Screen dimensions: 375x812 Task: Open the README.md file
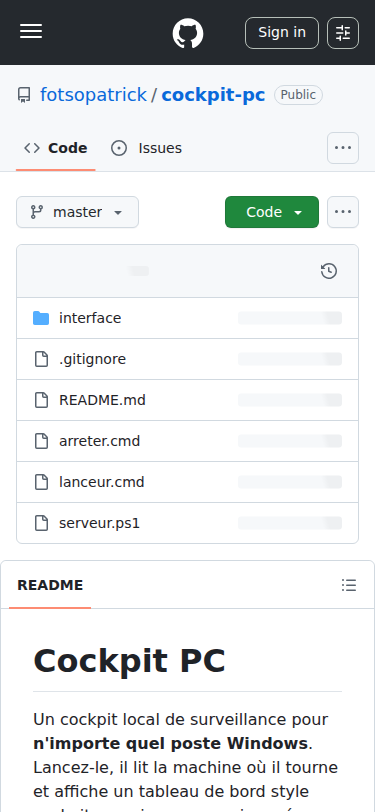point(102,400)
